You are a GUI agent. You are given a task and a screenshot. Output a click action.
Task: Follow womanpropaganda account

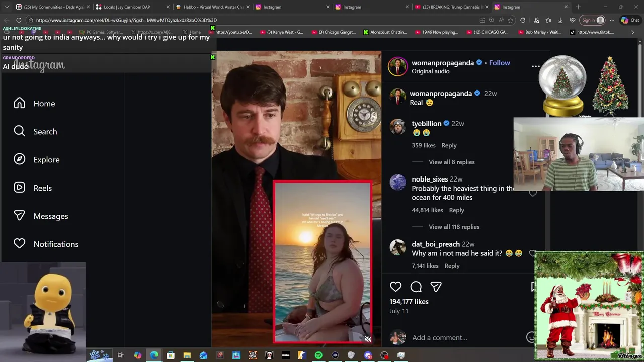tap(499, 63)
